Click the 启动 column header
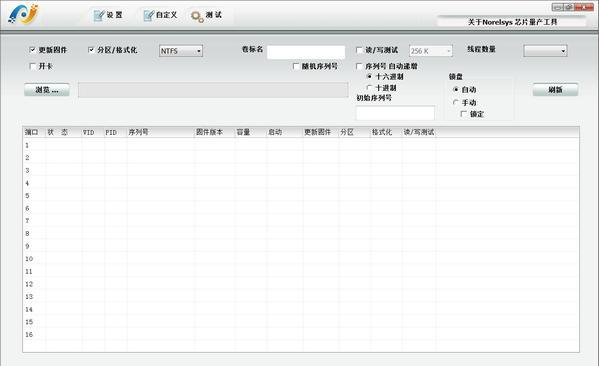 (x=284, y=132)
